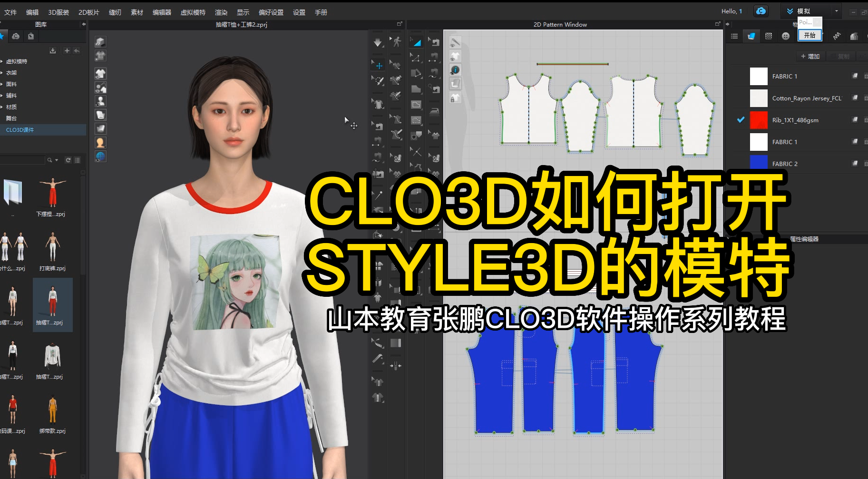
Task: Click the library download icon
Action: click(53, 50)
